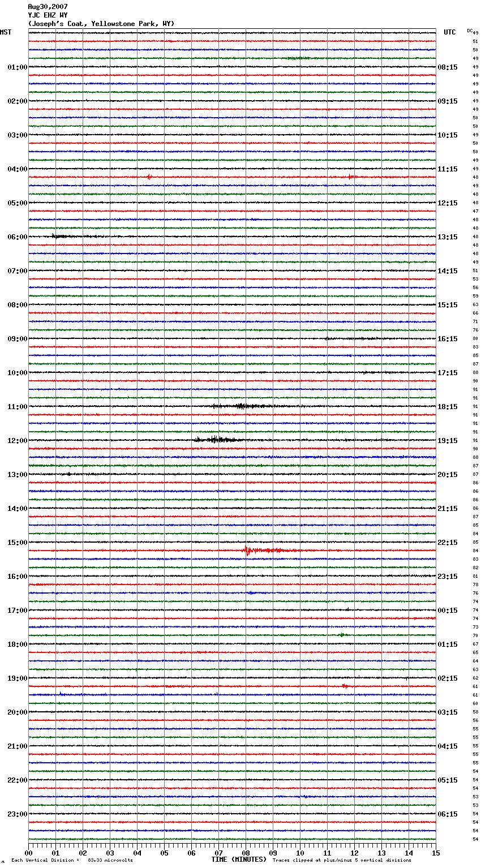
Task: Click the 'MST' column header
Action: tap(6, 32)
